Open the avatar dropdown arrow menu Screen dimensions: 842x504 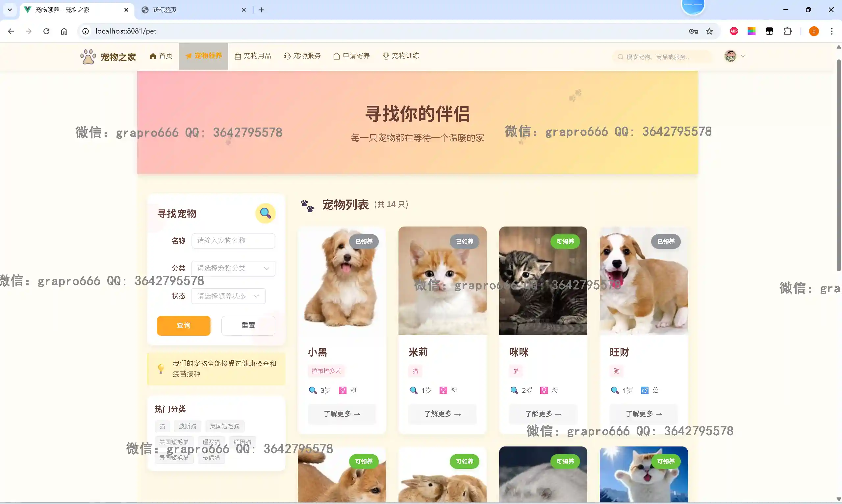coord(743,56)
